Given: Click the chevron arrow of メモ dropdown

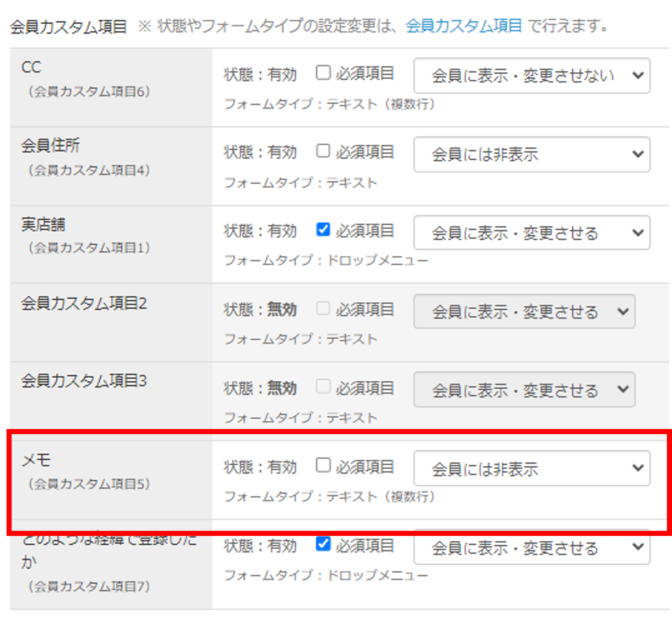Looking at the screenshot, I should coord(638,468).
